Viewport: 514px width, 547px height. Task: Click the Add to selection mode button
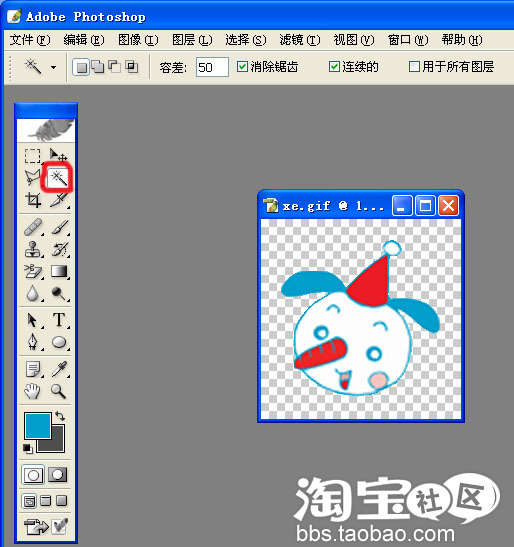98,67
